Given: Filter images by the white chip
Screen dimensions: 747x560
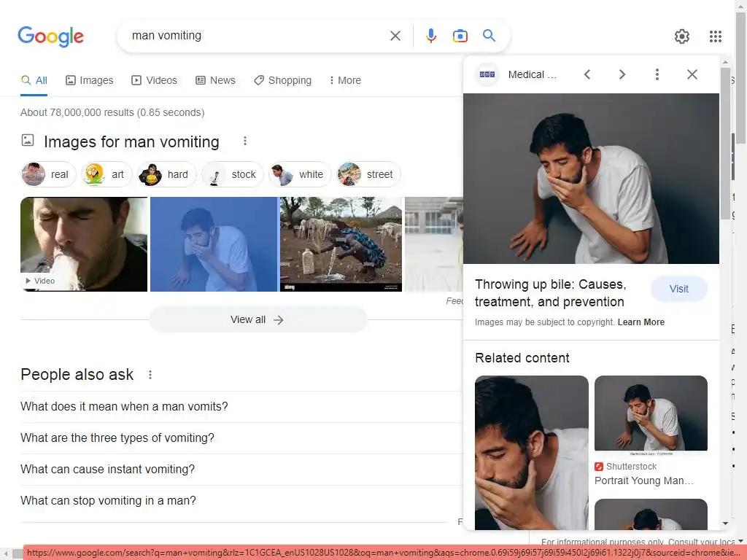Looking at the screenshot, I should [300, 174].
